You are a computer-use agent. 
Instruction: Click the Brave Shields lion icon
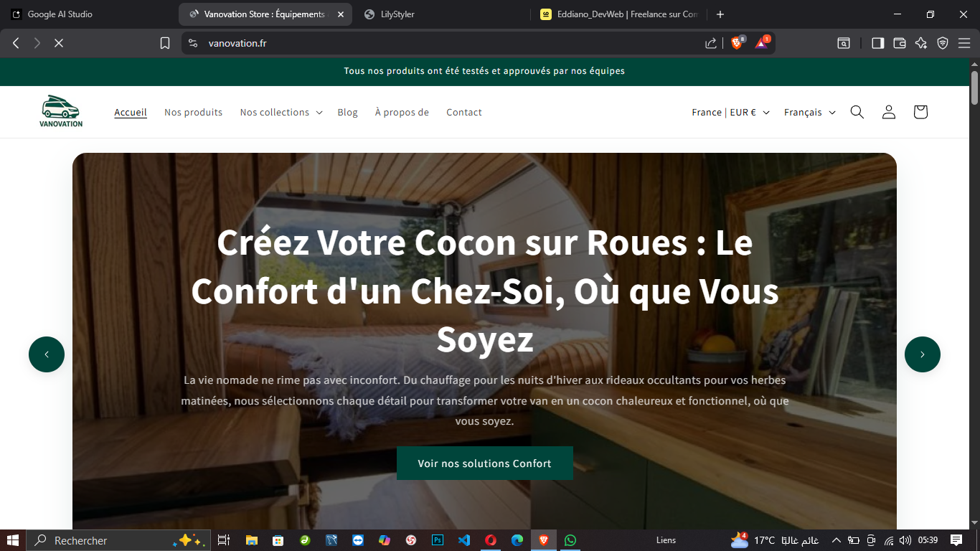pyautogui.click(x=737, y=43)
